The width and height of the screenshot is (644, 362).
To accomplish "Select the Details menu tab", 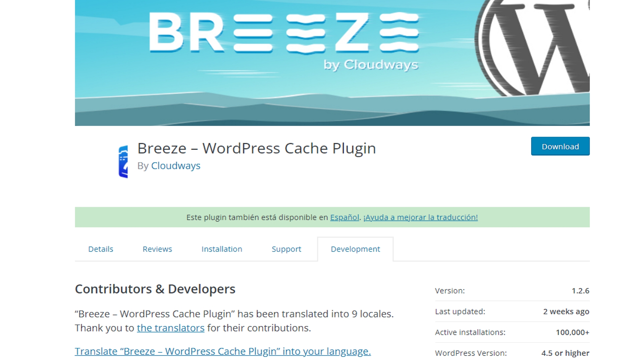I will point(100,249).
